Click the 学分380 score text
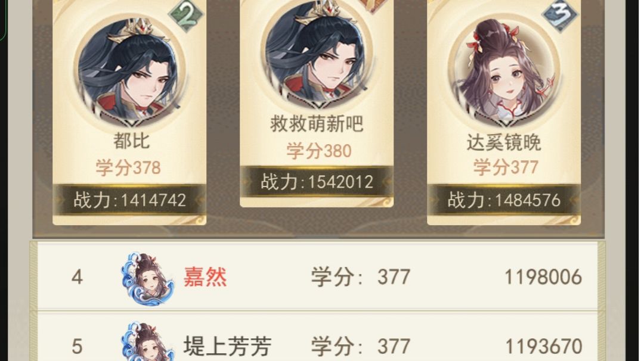Viewport: 644px width, 361px height. click(319, 151)
